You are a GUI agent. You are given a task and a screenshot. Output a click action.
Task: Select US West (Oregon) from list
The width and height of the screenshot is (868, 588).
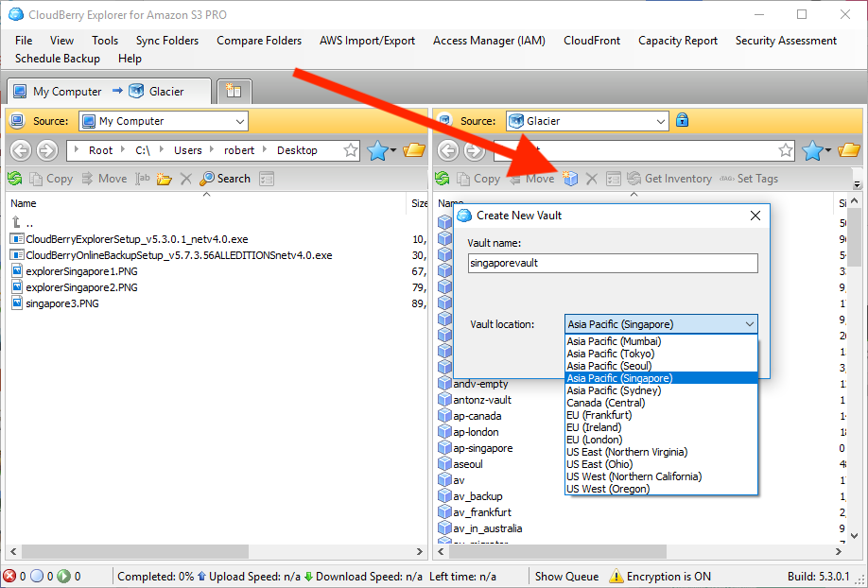(661, 489)
